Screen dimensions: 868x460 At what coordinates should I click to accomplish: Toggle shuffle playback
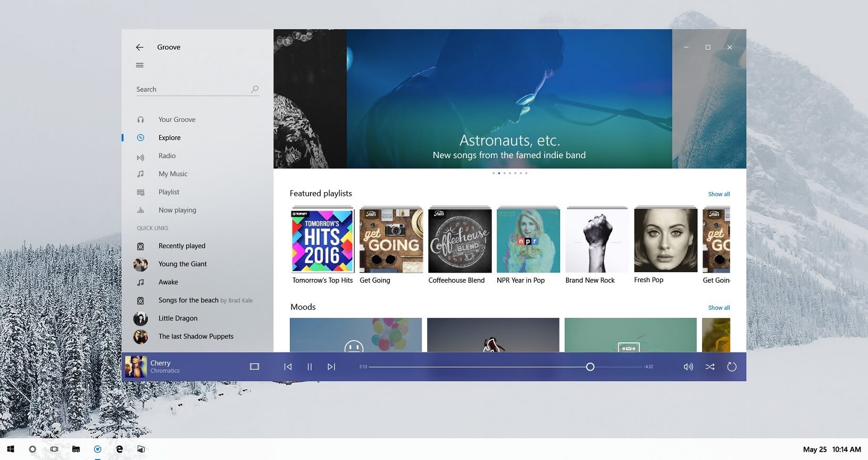tap(710, 367)
